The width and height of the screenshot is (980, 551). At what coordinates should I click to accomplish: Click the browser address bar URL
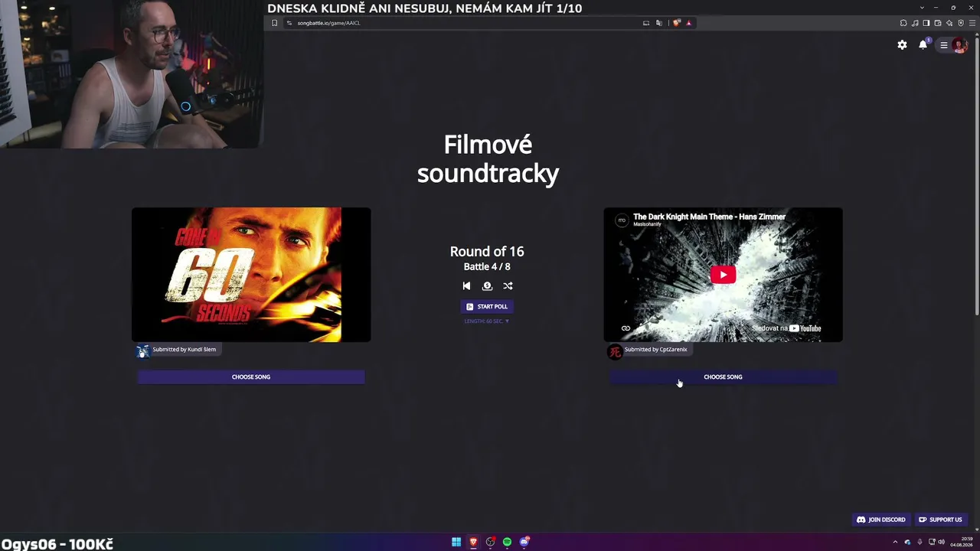(x=328, y=23)
